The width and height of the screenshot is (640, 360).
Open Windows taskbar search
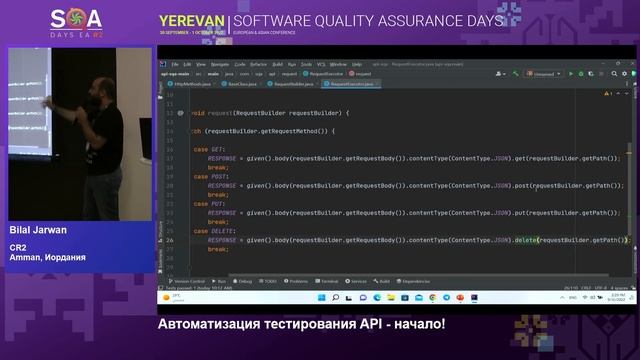[336, 298]
